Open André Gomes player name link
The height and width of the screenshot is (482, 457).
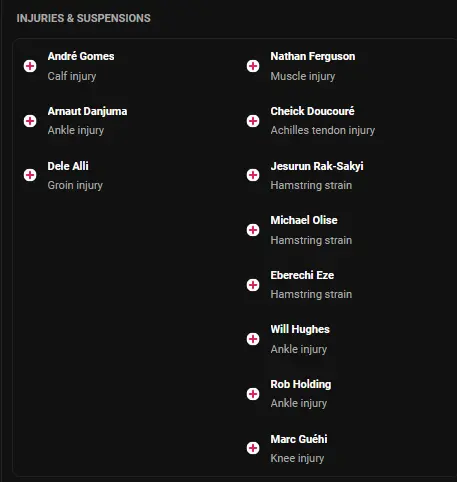coord(81,56)
